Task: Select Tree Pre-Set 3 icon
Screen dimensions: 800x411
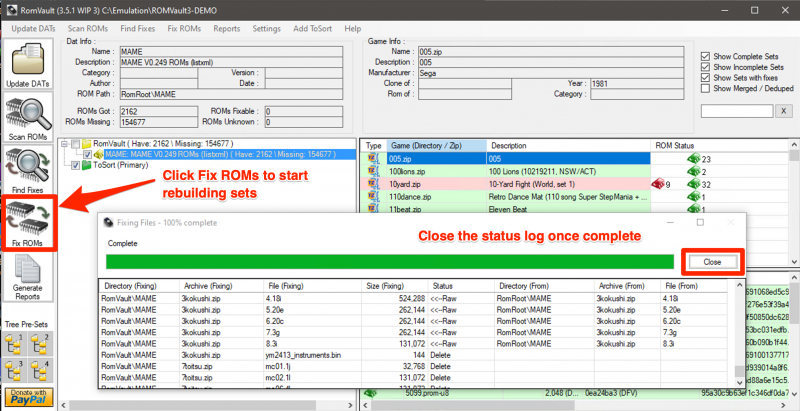Action: pyautogui.click(x=14, y=368)
